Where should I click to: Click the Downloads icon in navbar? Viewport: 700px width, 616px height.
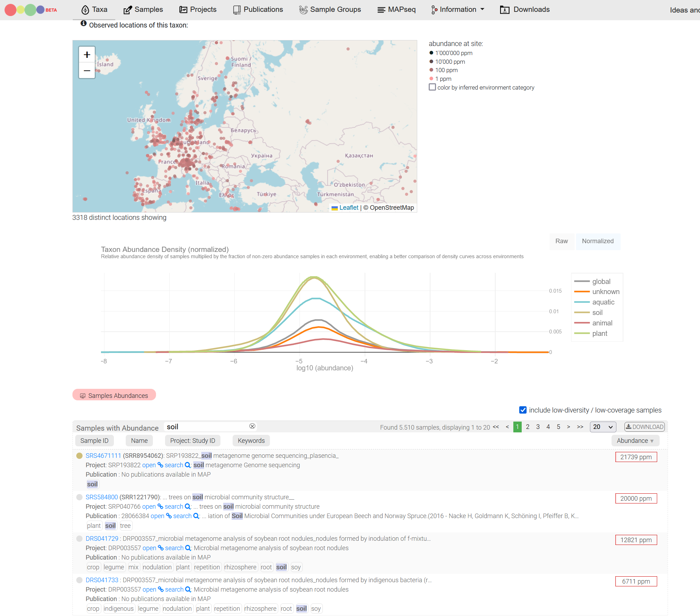click(x=504, y=10)
